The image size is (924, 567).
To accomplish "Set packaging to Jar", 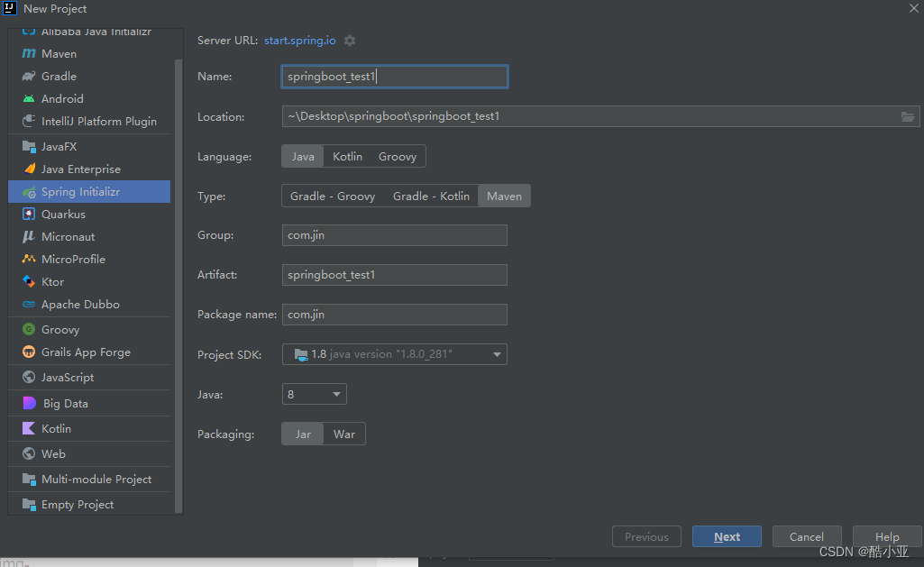I will tap(303, 434).
